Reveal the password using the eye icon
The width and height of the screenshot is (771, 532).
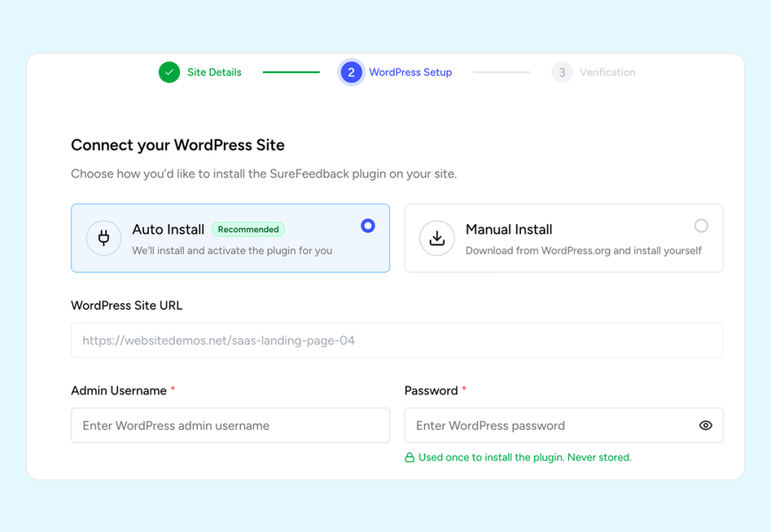pos(705,425)
